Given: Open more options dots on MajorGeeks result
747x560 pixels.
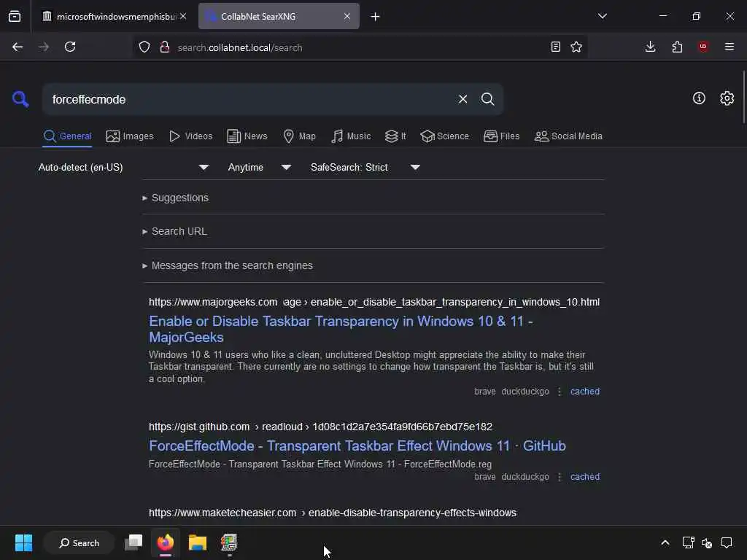Looking at the screenshot, I should click(x=560, y=392).
